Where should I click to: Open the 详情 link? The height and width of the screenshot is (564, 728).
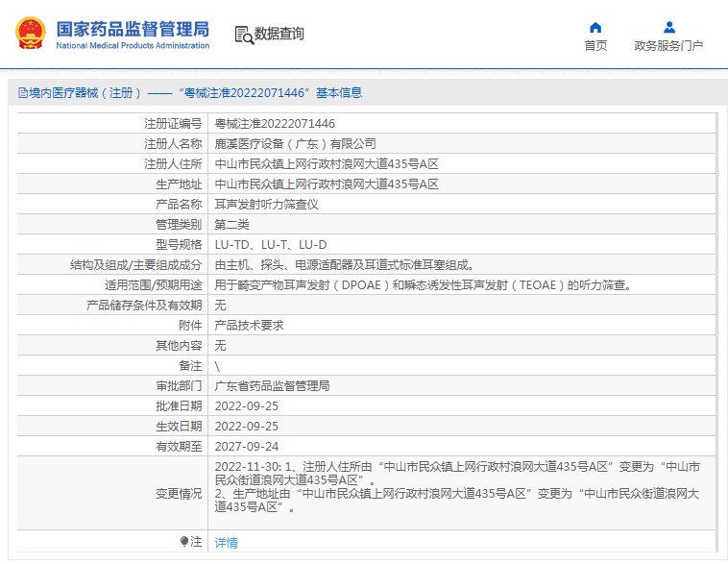coord(226,542)
